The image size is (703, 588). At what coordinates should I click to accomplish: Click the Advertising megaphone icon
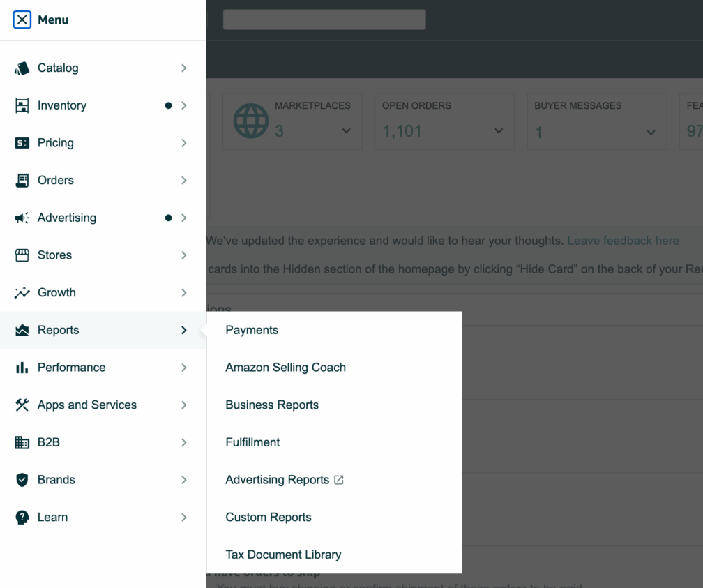22,218
